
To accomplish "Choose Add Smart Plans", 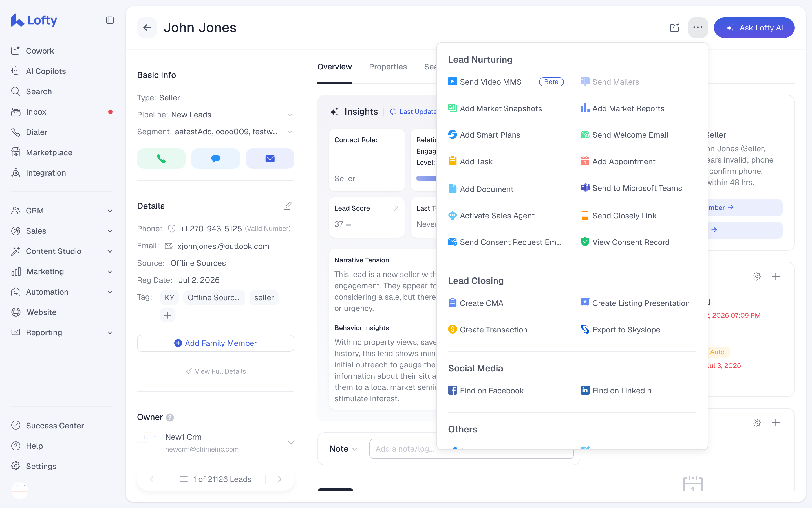I will click(x=484, y=135).
